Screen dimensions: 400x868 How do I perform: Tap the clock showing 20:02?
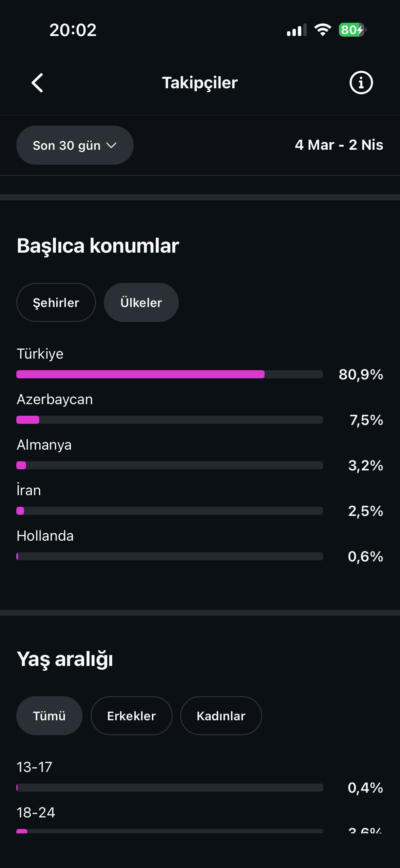coord(73,30)
